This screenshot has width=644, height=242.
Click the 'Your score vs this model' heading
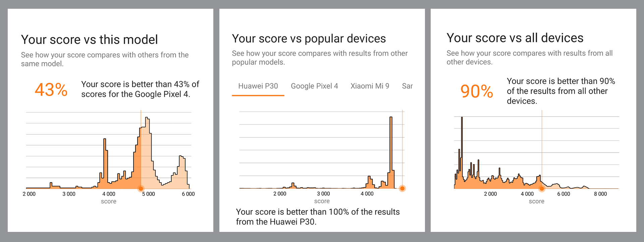click(89, 40)
